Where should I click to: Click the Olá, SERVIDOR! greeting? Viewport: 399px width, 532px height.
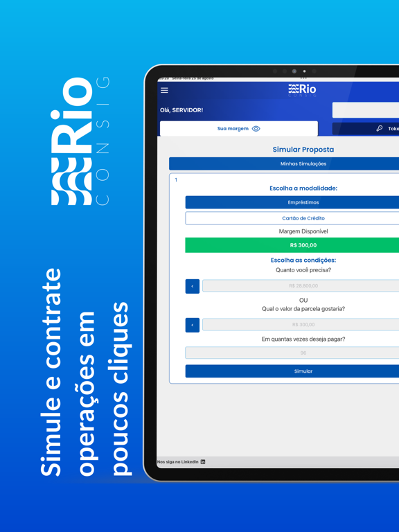pos(181,110)
